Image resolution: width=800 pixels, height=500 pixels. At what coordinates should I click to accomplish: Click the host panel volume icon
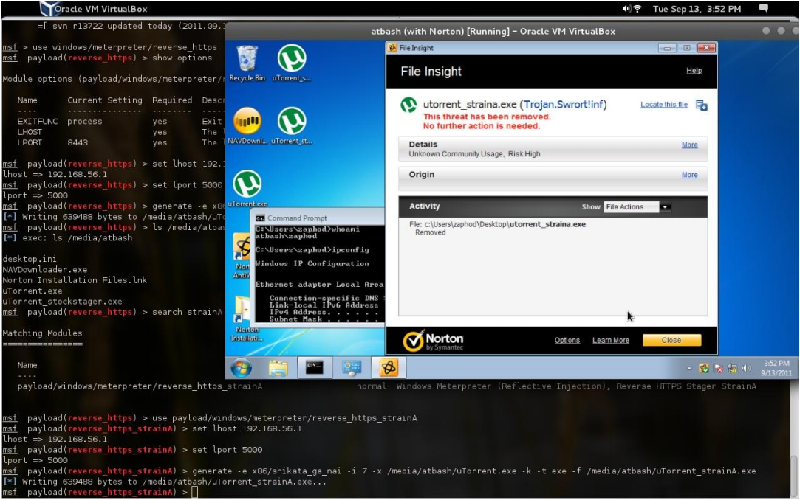pyautogui.click(x=627, y=9)
